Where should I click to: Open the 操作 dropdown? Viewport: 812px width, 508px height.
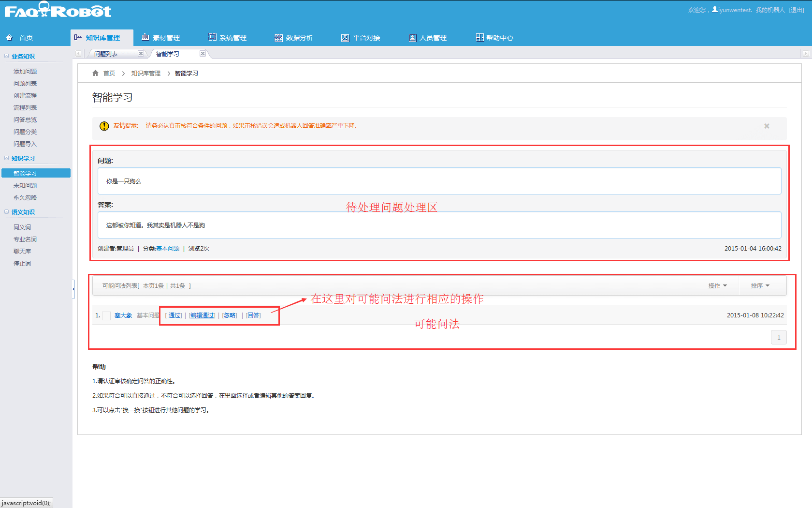[x=717, y=286]
